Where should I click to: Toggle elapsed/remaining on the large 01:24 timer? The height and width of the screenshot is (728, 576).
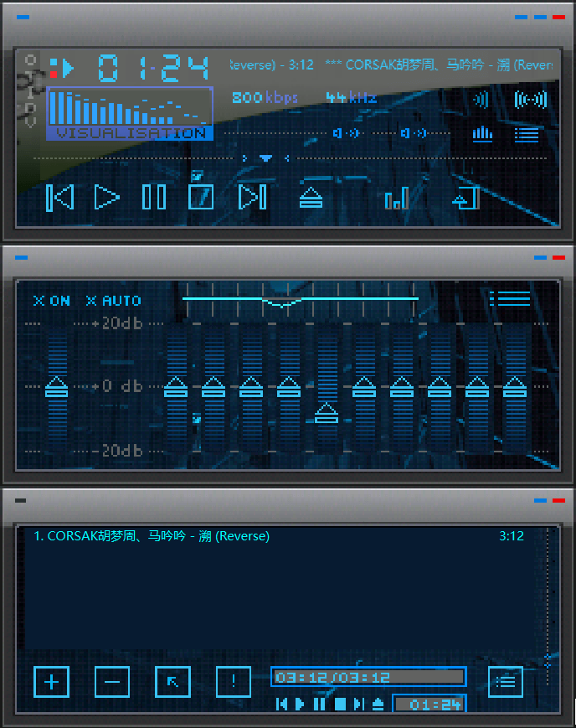tap(153, 68)
